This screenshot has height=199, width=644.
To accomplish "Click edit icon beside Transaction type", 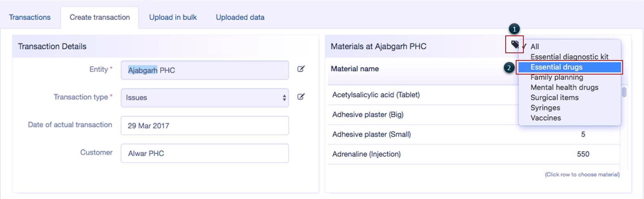I will point(301,97).
